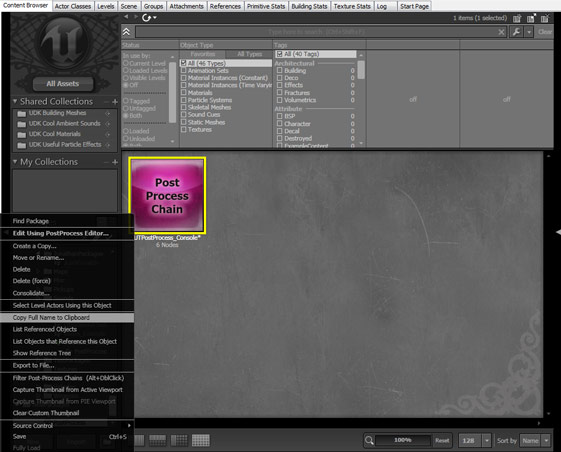
Task: Click last layout icon at top right
Action: [545, 18]
